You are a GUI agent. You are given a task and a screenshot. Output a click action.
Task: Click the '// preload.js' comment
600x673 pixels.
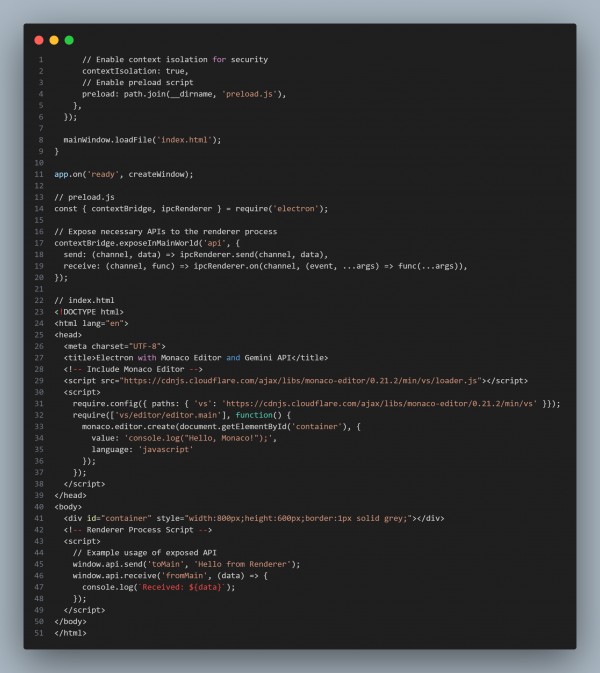(85, 197)
